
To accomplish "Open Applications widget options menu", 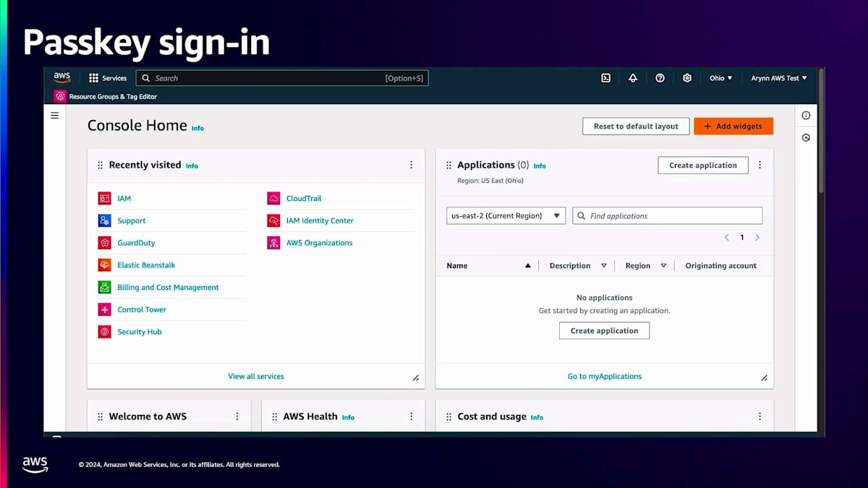I will 759,165.
